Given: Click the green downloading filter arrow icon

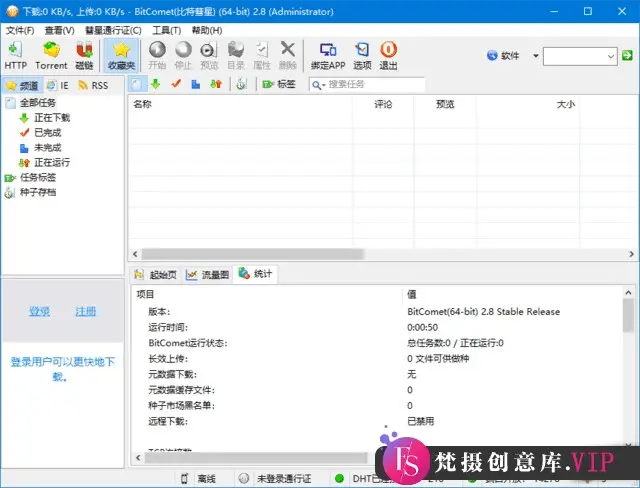Looking at the screenshot, I should coord(156,84).
